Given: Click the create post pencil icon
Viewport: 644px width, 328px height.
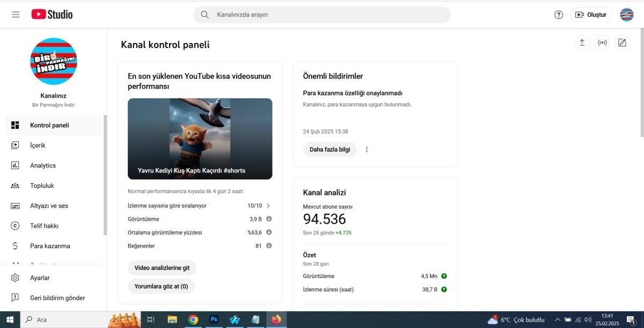Looking at the screenshot, I should [622, 43].
